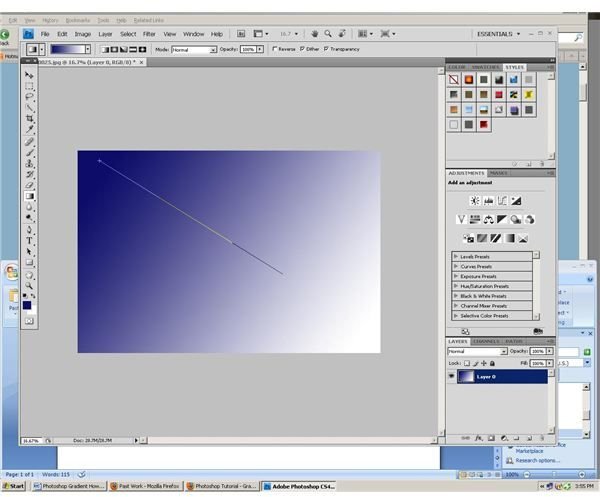The image size is (600, 497).
Task: Select the Eraser tool
Action: 29,186
